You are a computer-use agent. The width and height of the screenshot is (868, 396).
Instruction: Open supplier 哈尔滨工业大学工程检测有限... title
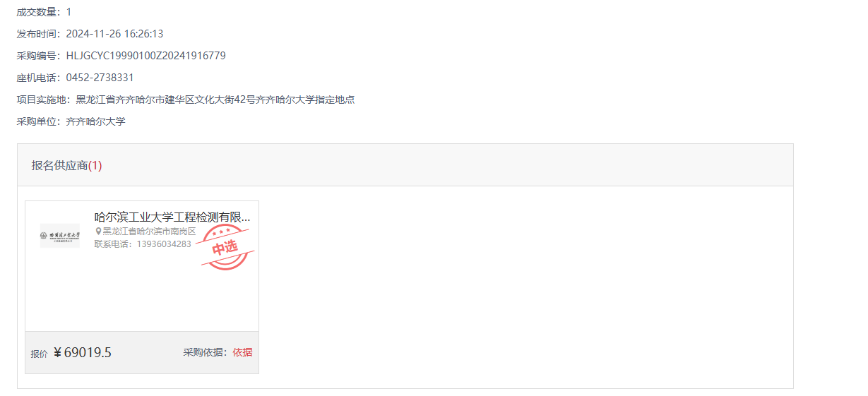tap(172, 217)
